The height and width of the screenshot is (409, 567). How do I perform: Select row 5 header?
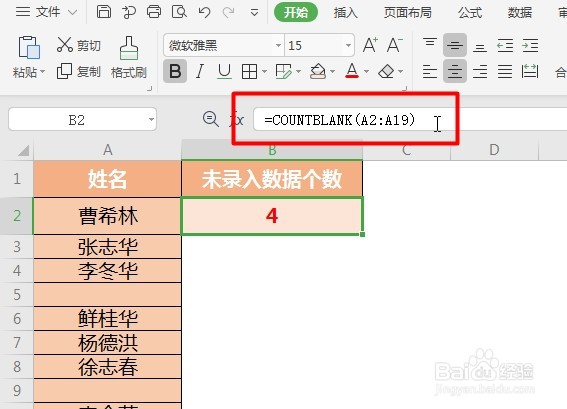[x=17, y=294]
